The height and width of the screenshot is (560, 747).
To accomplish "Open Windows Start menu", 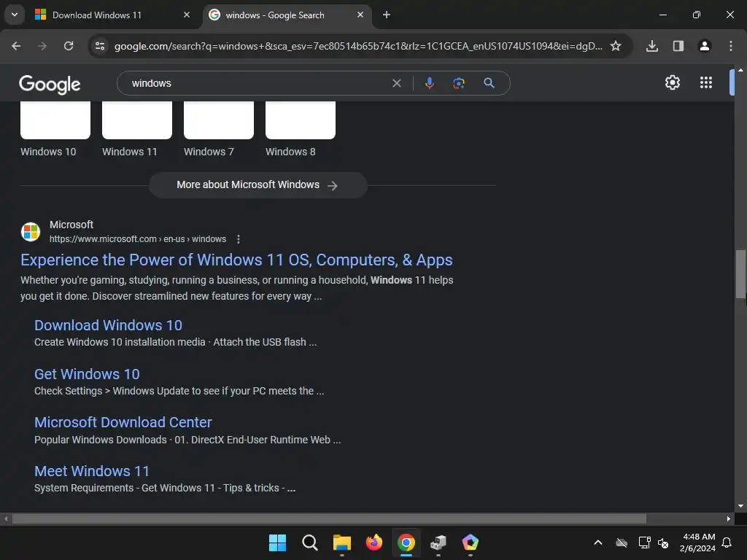I will (277, 542).
